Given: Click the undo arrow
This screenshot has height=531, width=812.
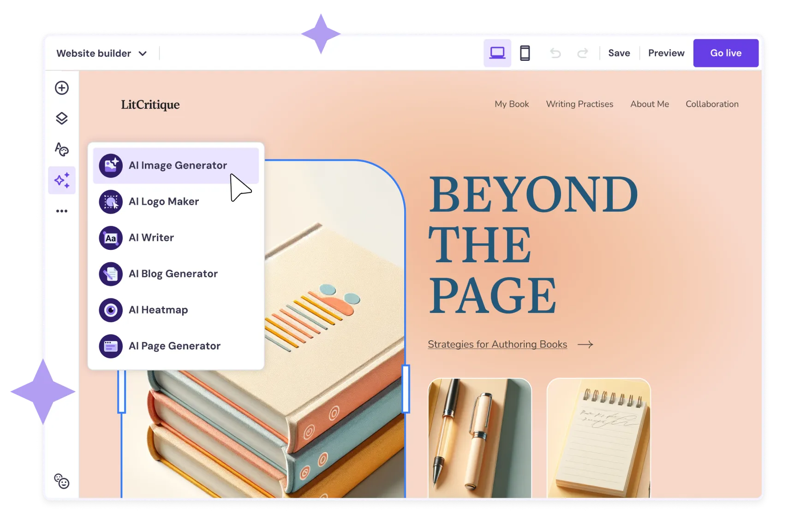Looking at the screenshot, I should click(x=555, y=53).
